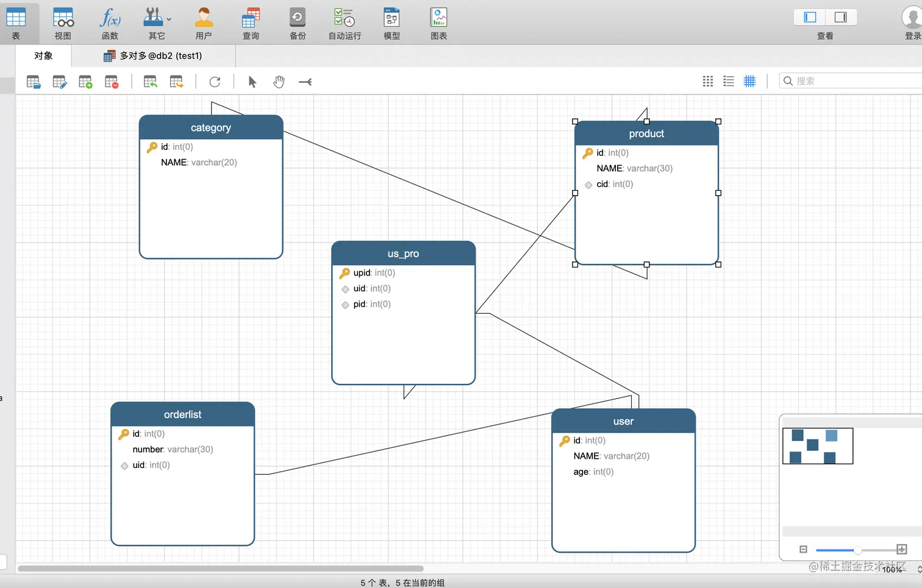The image size is (922, 588).
Task: Click "NAME: varchar(30)" in the product table
Action: 634,169
